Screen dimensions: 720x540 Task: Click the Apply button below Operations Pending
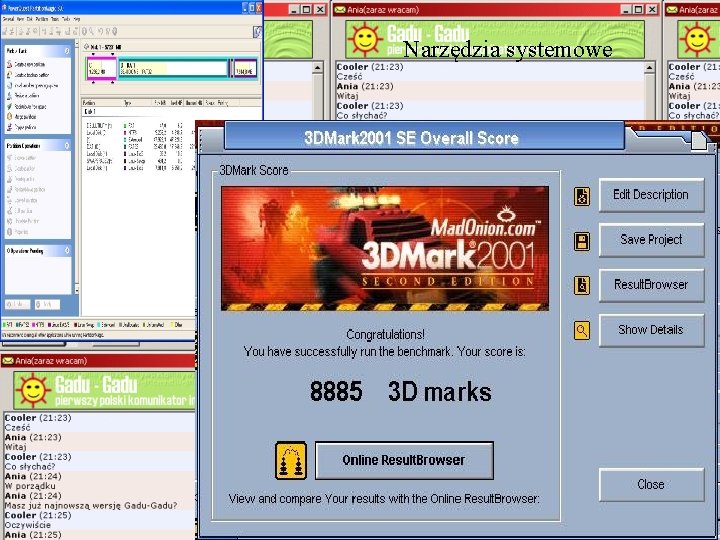tap(48, 304)
